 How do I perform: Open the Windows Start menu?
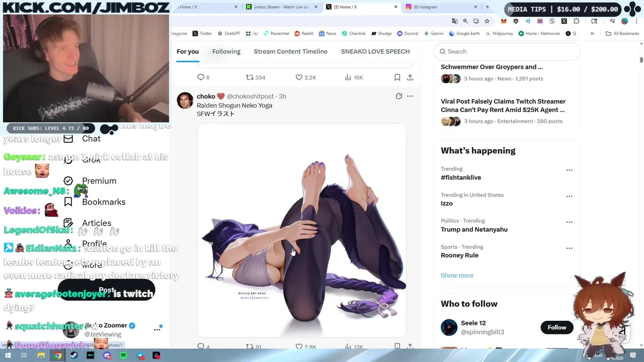pyautogui.click(x=8, y=355)
